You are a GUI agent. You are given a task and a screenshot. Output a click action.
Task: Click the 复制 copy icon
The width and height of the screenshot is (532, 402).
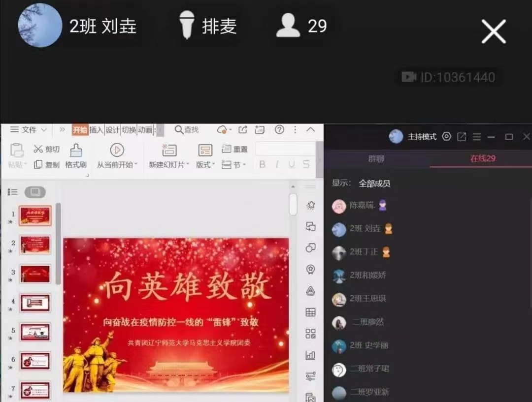(38, 165)
